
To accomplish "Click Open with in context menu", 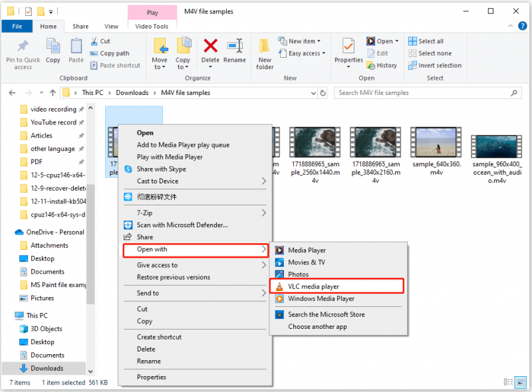I will (196, 250).
